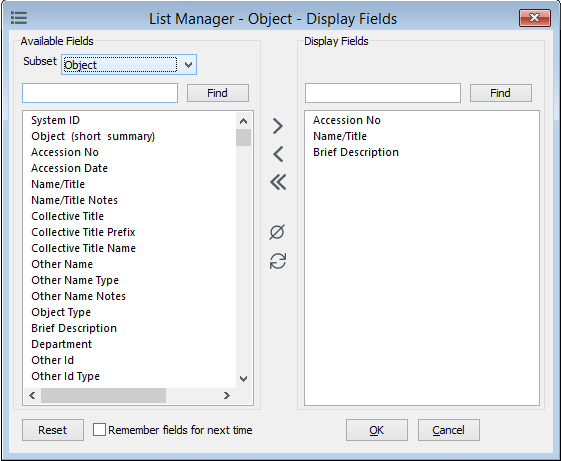Select Brief Description in Available Fields
Viewport: 561px width, 461px height.
pos(74,328)
